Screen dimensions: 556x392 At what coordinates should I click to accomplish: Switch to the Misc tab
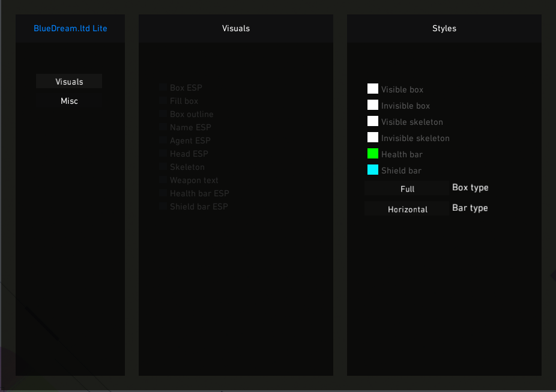click(x=69, y=101)
